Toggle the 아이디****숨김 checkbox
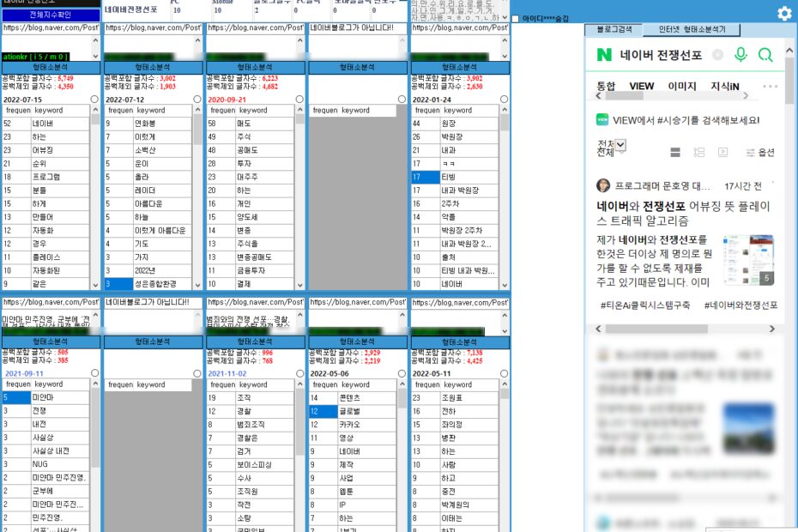This screenshot has height=532, width=798. coord(515,19)
